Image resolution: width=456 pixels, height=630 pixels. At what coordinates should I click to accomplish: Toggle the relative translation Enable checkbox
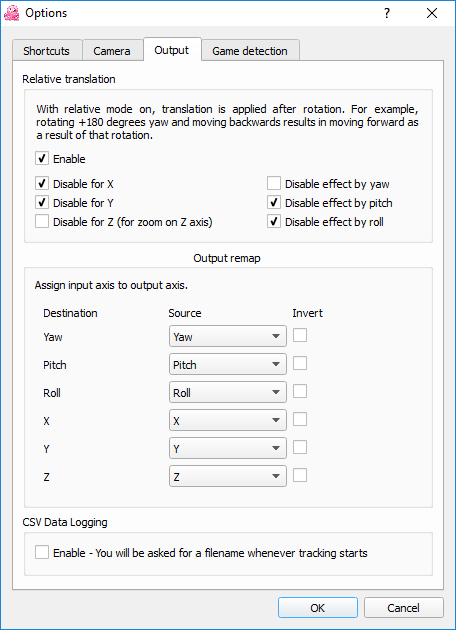(x=42, y=159)
